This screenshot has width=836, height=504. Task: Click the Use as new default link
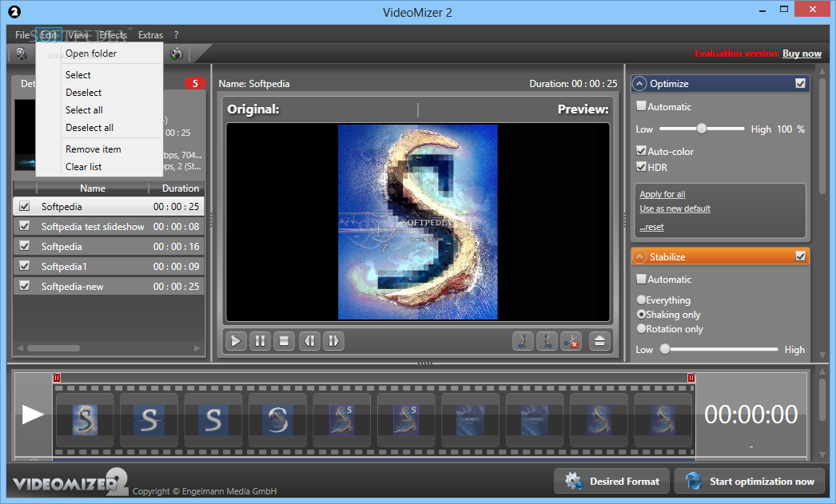tap(675, 208)
